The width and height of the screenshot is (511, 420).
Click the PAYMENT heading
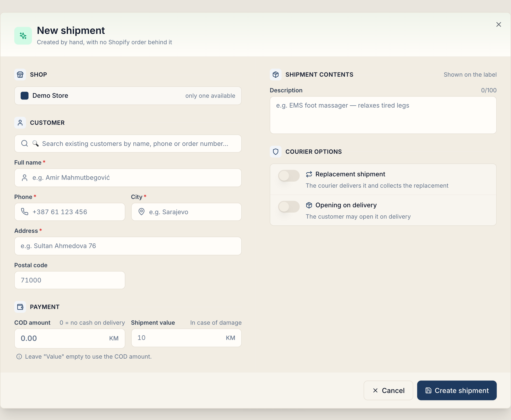[x=45, y=307]
